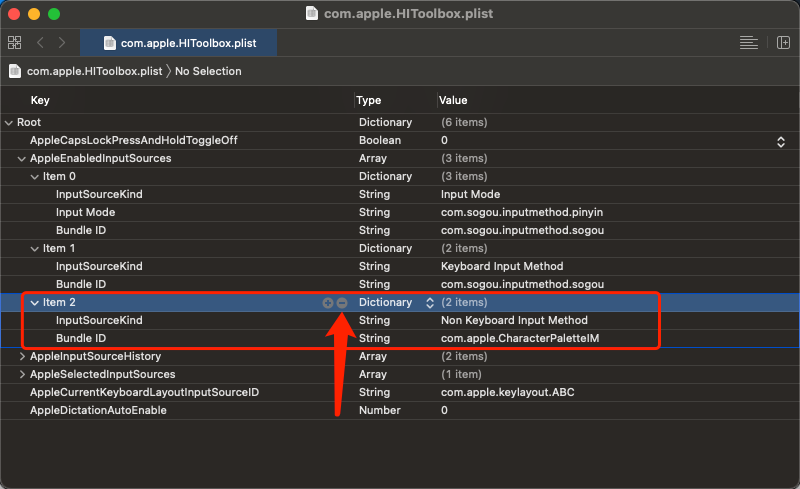The height and width of the screenshot is (489, 800).
Task: Select the AppleCurrentKeyboardLayoutInputSourceID key
Action: [x=144, y=392]
